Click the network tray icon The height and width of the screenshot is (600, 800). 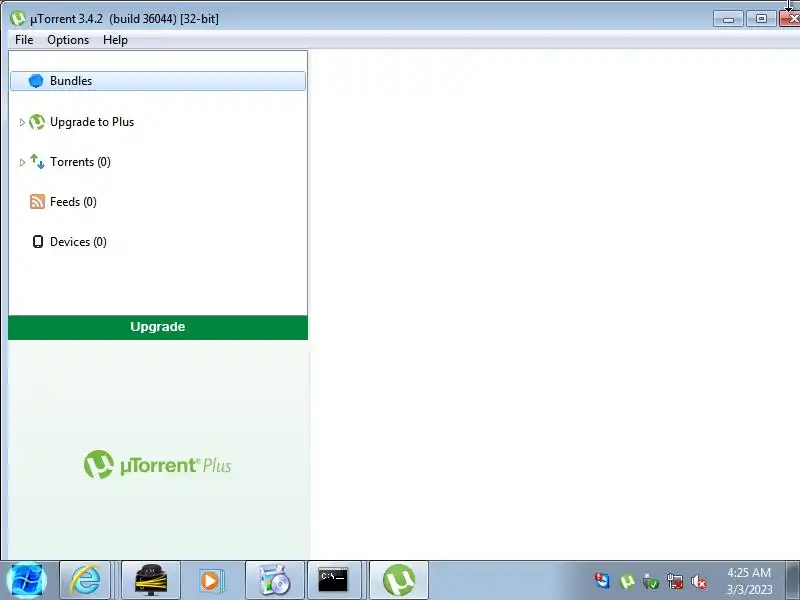coord(674,581)
